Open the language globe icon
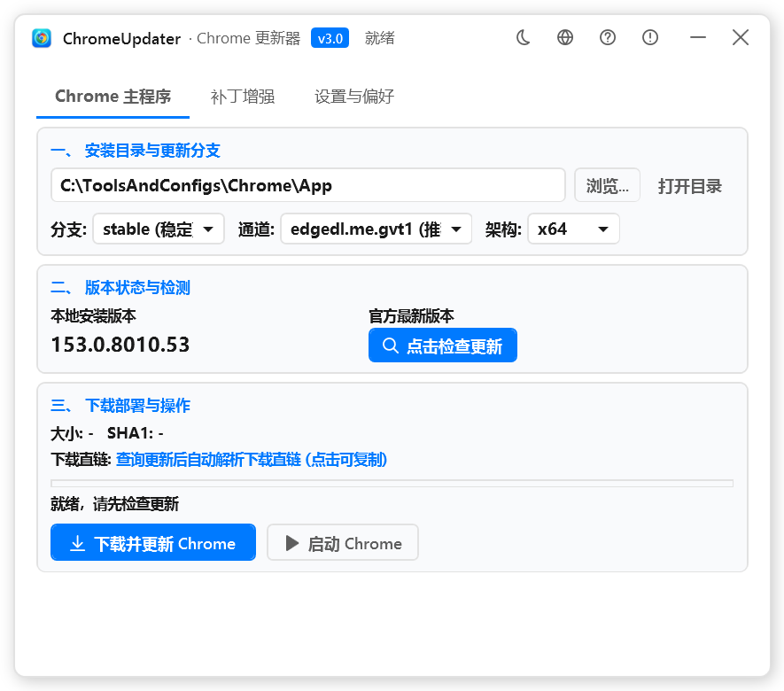Screen dimensions: 784x691 565,37
